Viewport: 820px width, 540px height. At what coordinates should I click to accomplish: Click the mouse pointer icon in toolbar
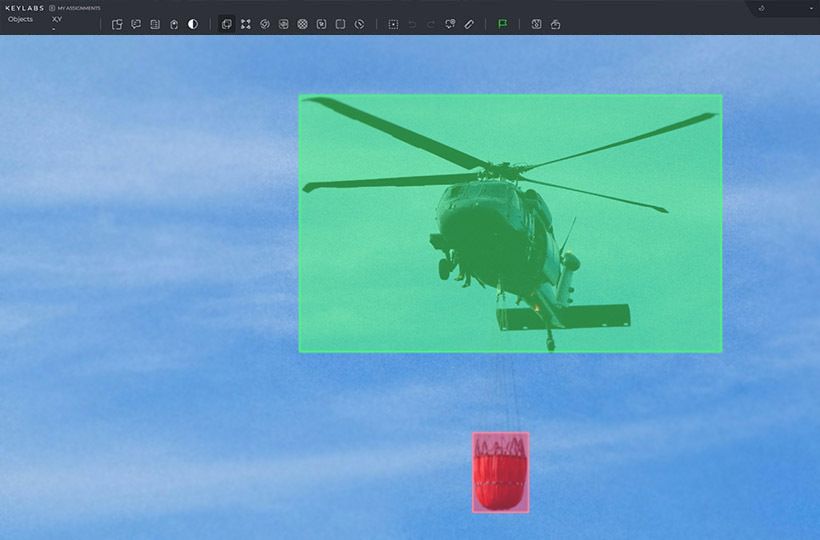(174, 24)
